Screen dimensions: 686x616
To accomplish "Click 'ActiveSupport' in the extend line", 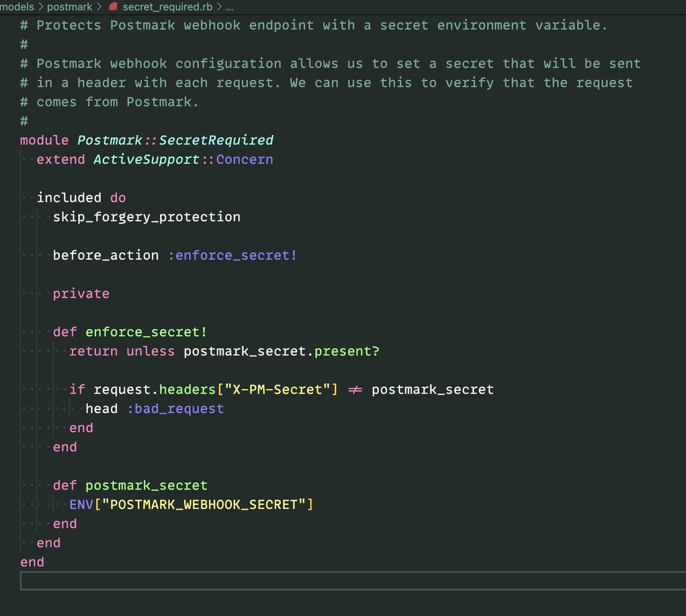I will coord(146,160).
